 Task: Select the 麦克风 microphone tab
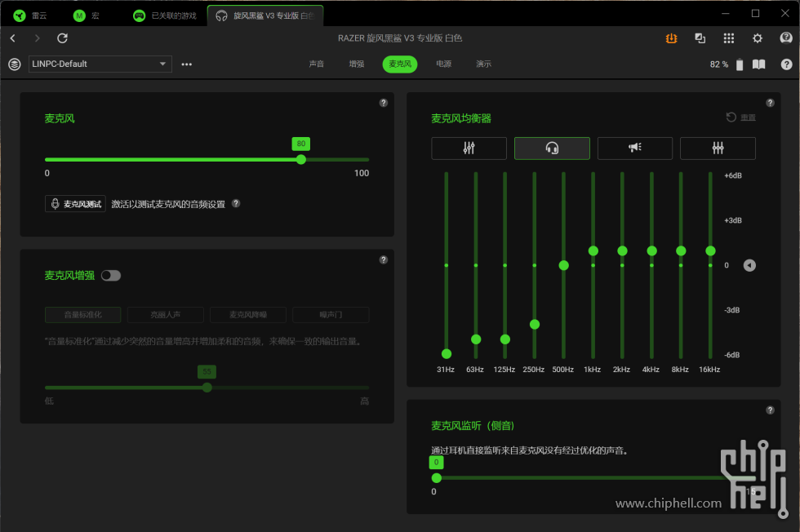[400, 64]
